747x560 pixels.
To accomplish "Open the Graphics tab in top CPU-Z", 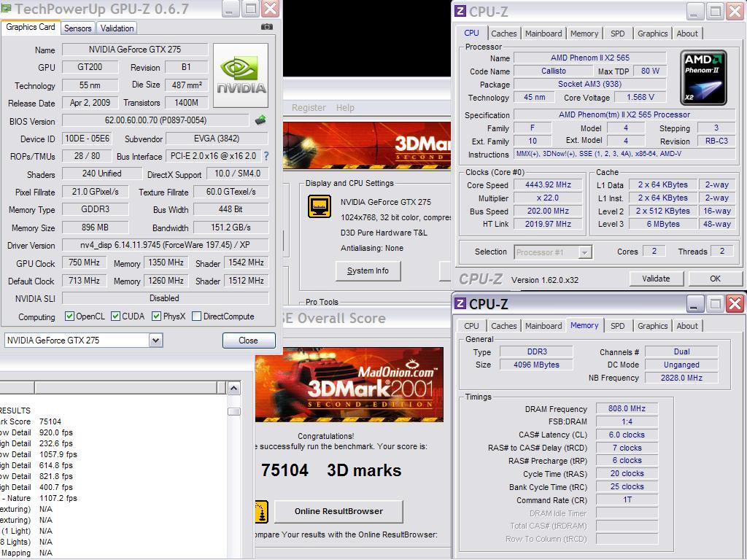I will click(x=652, y=34).
